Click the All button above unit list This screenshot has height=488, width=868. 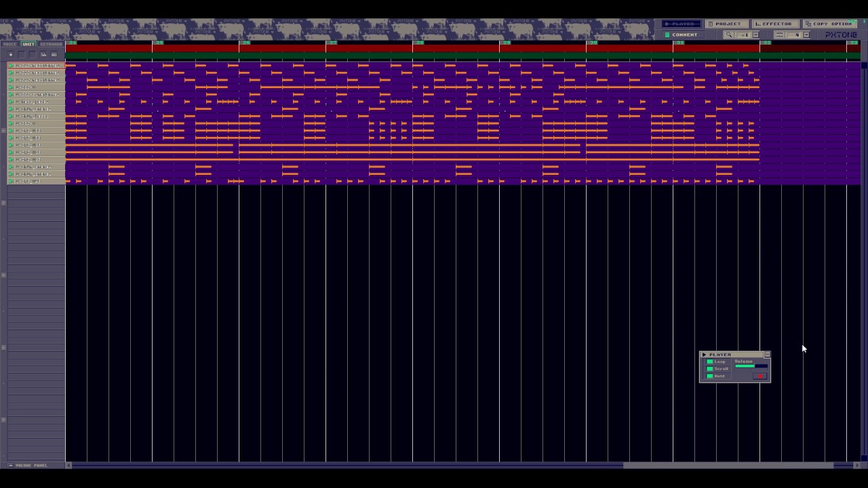click(x=54, y=54)
